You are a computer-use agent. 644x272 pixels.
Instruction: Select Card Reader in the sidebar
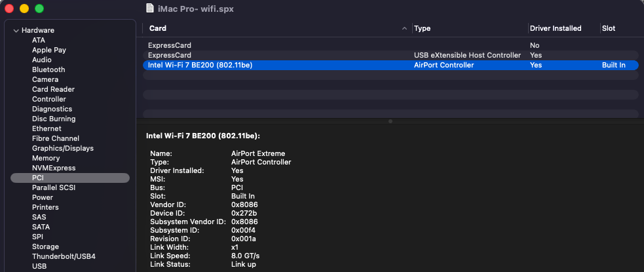point(53,90)
